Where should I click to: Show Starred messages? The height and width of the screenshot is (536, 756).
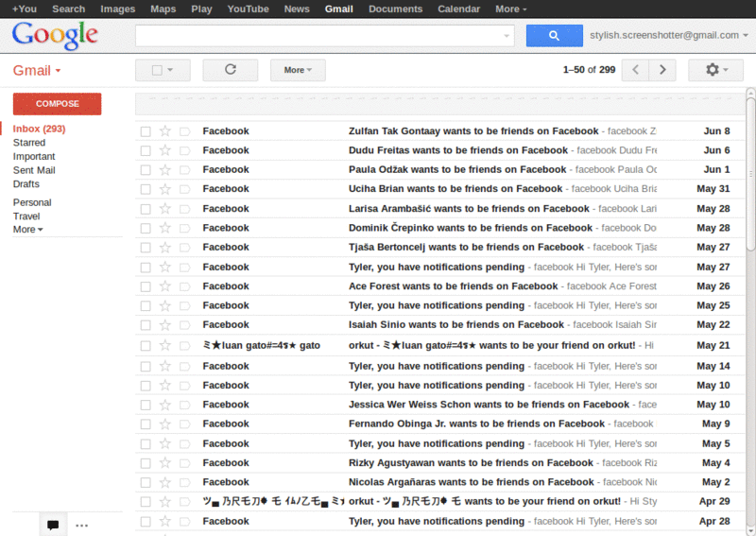pos(29,143)
